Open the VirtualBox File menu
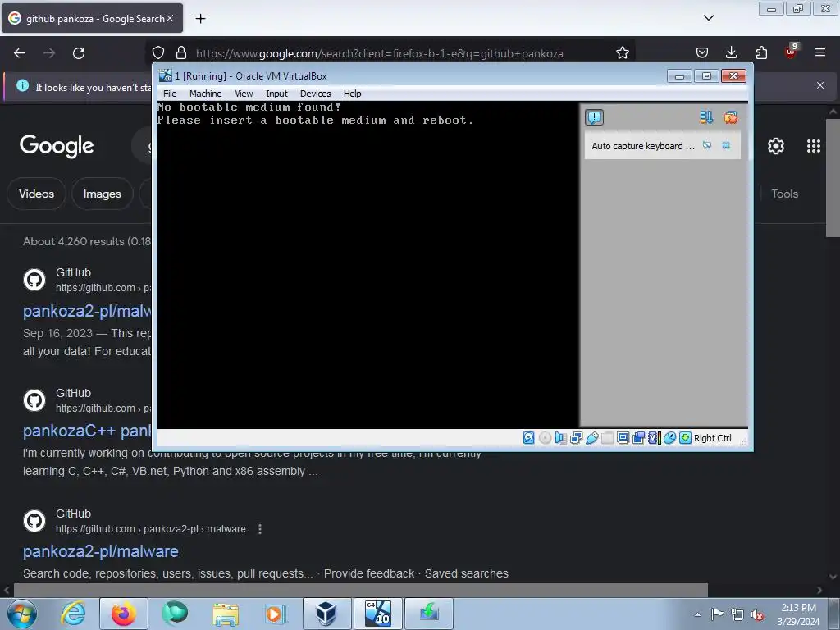 point(170,94)
